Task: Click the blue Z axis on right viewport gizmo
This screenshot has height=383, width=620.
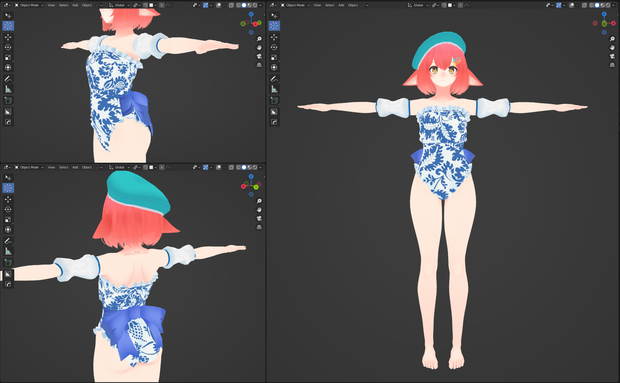Action: pyautogui.click(x=604, y=14)
